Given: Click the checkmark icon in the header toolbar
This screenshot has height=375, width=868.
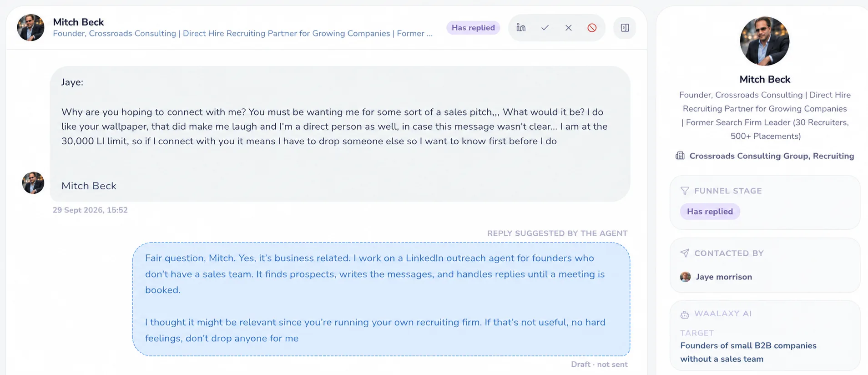Looking at the screenshot, I should click(545, 28).
